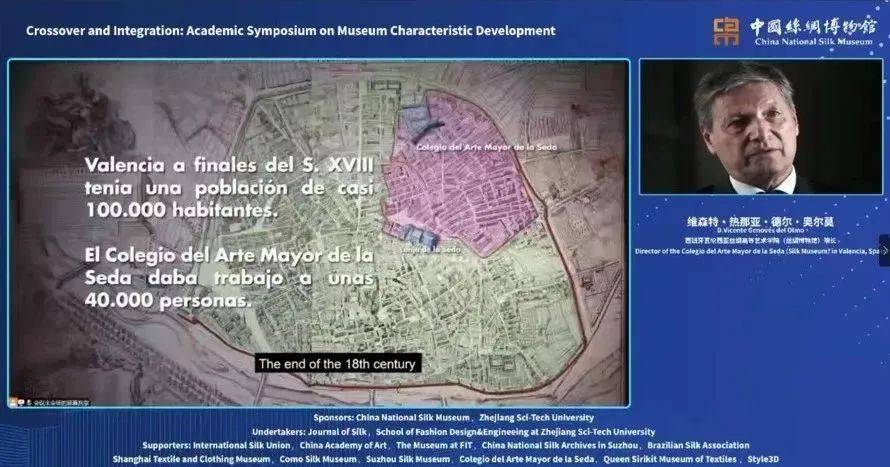Click 'D. Vicente Genovés del Olmo' name text

[x=761, y=230]
